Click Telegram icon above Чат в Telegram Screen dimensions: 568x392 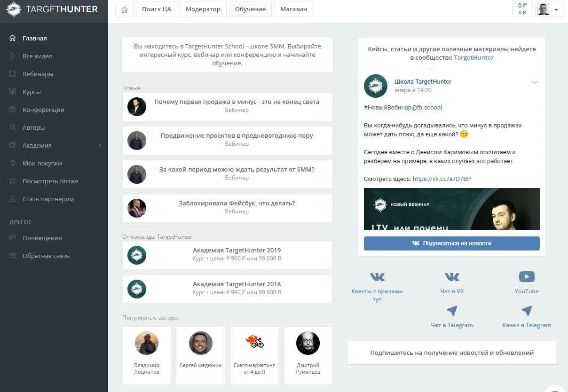pyautogui.click(x=452, y=311)
